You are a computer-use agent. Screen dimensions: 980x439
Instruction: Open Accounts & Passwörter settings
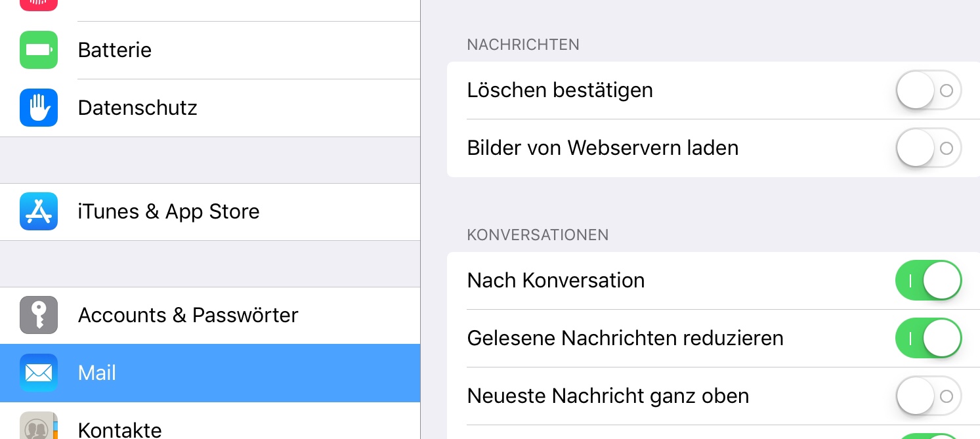click(188, 315)
